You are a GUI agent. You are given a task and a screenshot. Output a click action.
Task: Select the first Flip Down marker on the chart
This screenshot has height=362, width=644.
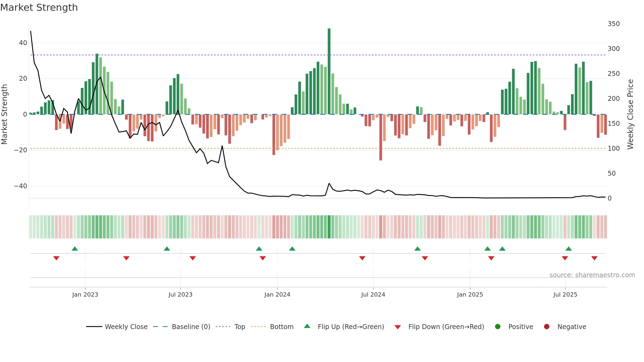tap(56, 258)
